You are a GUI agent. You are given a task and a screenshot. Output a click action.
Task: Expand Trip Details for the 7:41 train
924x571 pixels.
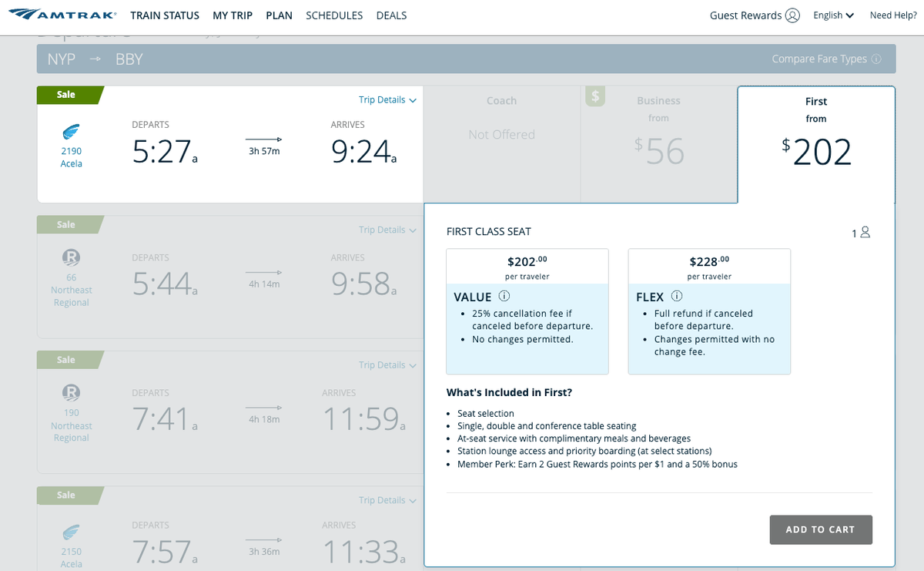pyautogui.click(x=387, y=364)
